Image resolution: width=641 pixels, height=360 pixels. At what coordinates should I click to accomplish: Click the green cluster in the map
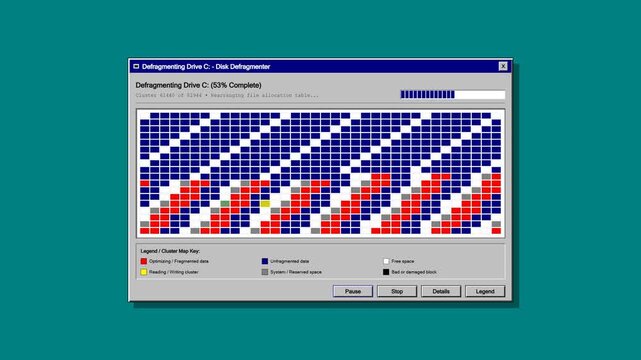click(225, 203)
